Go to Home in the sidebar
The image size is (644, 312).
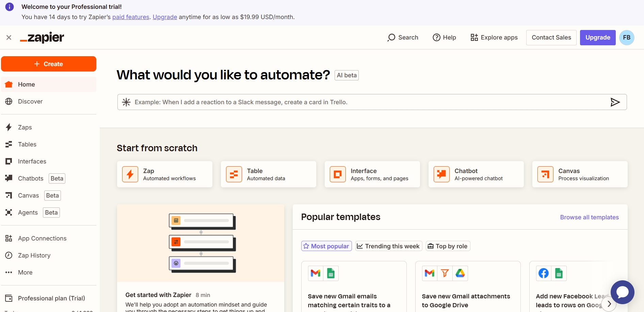pyautogui.click(x=49, y=84)
